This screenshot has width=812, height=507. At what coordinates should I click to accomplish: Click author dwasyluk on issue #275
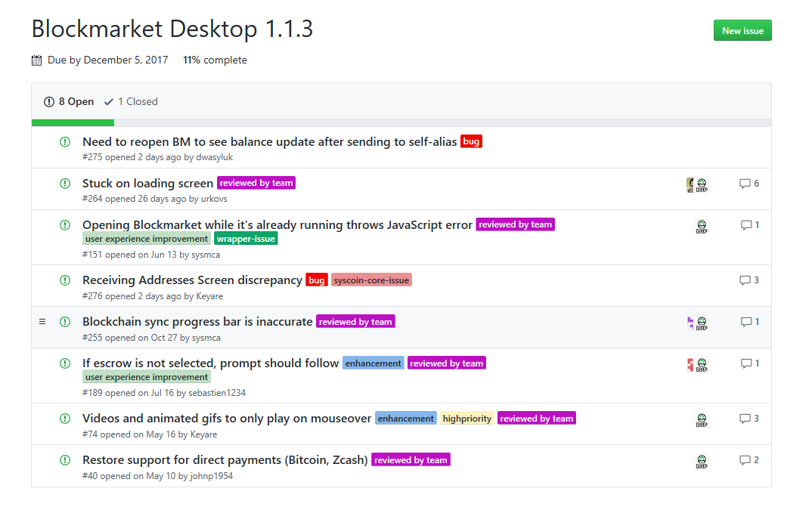pyautogui.click(x=215, y=157)
